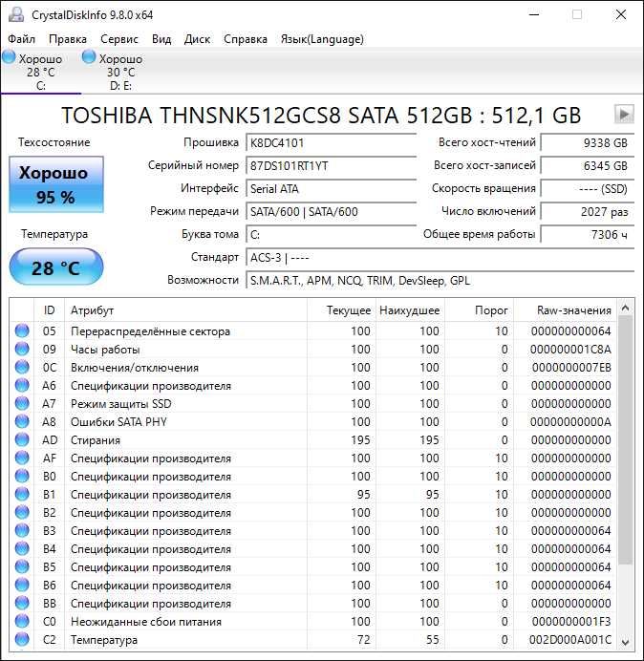Viewport: 644px width, 661px height.
Task: Click the power-on count 2027 раз
Action: 587,211
